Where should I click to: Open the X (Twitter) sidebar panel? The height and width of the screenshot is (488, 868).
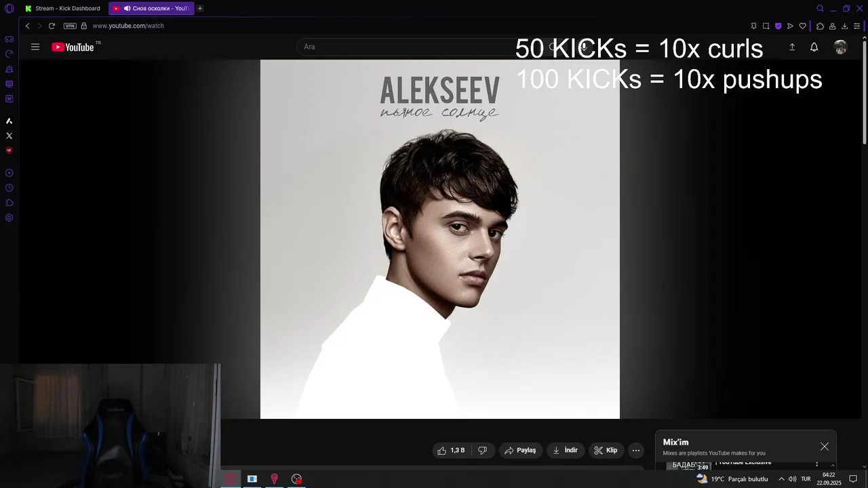pyautogui.click(x=9, y=136)
